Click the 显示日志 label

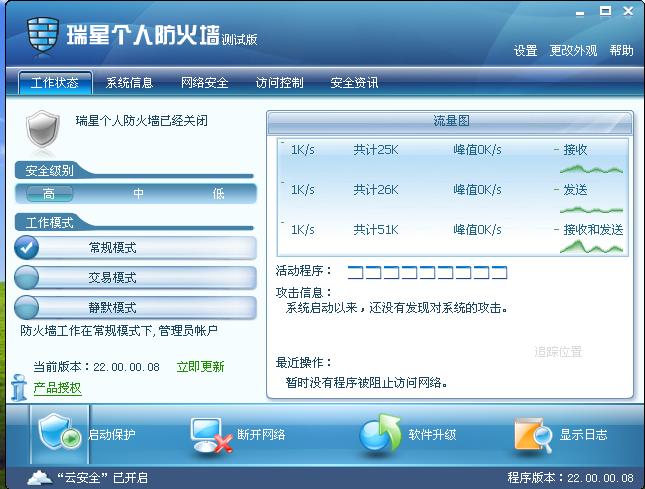pyautogui.click(x=583, y=435)
